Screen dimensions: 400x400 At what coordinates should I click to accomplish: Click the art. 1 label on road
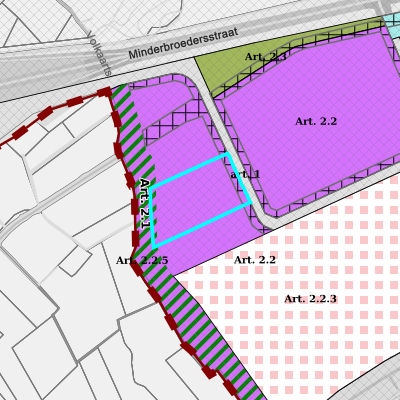245,174
